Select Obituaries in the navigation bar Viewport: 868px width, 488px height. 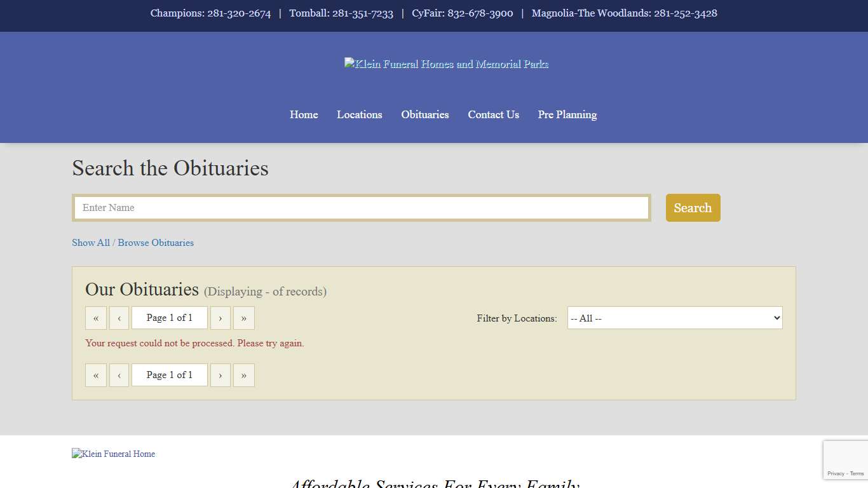424,115
